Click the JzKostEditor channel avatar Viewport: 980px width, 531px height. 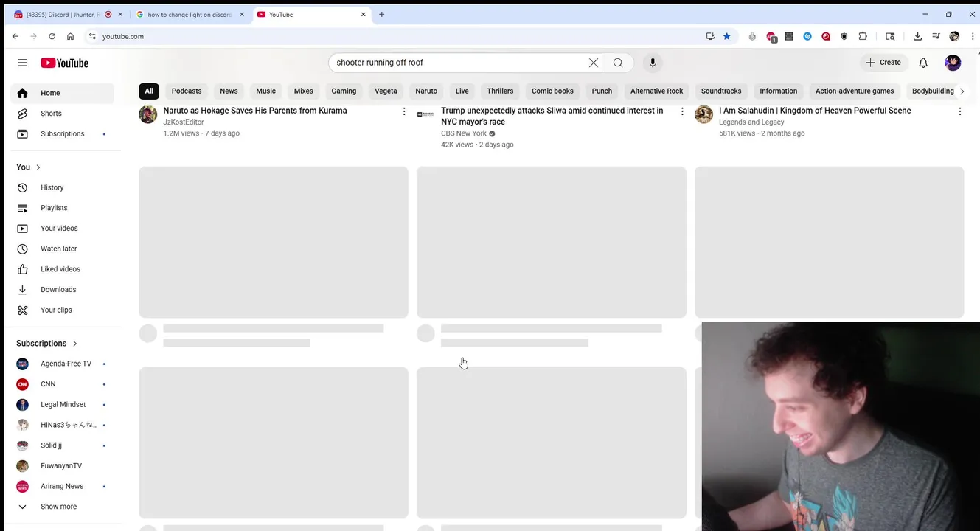148,114
